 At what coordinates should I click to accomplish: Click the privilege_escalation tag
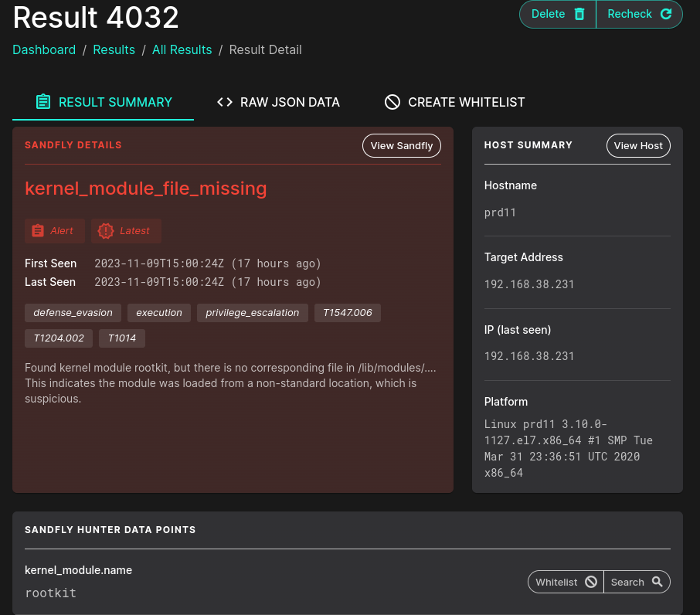click(252, 313)
